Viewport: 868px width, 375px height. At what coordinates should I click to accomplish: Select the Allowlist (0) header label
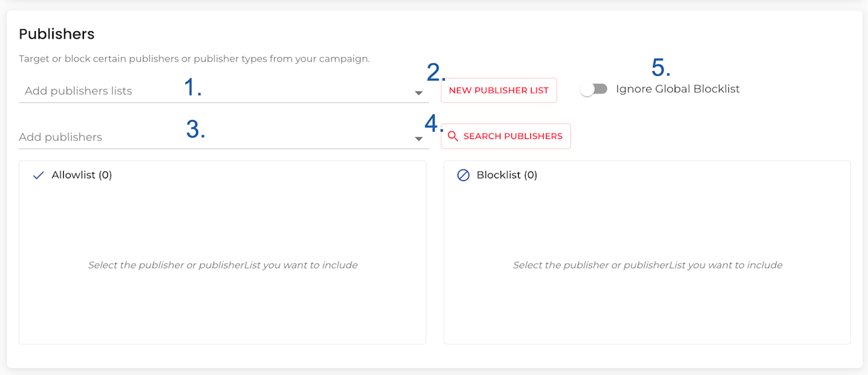[82, 175]
